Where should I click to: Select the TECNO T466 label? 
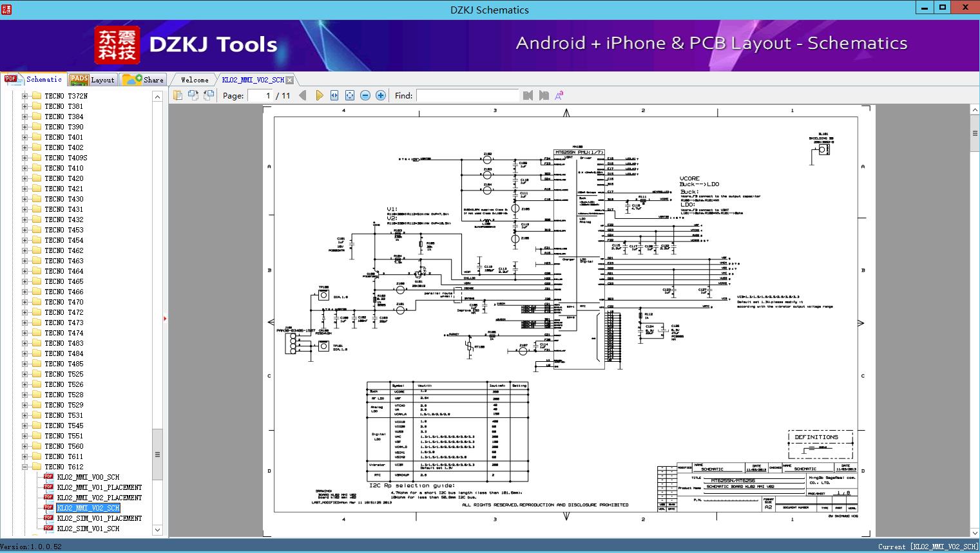(x=64, y=292)
